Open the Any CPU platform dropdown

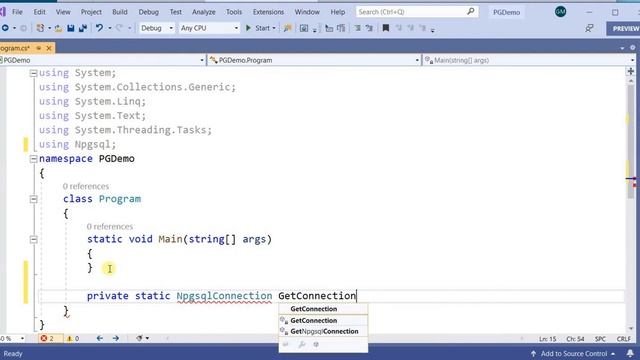click(x=209, y=28)
